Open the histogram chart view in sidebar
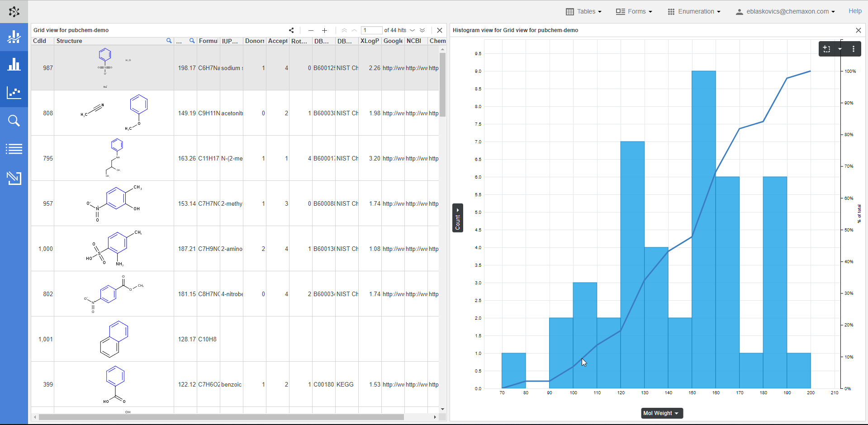This screenshot has height=425, width=868. (14, 65)
